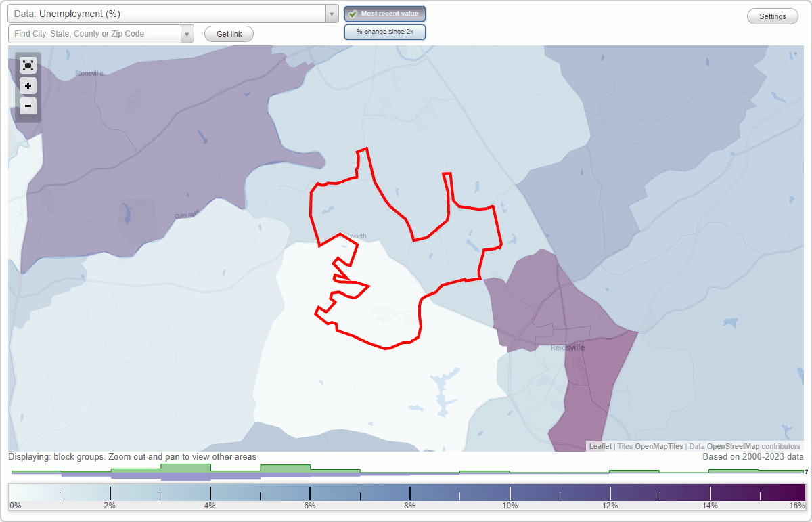The width and height of the screenshot is (812, 522).
Task: Click inside the Find City input field
Action: pyautogui.click(x=95, y=33)
